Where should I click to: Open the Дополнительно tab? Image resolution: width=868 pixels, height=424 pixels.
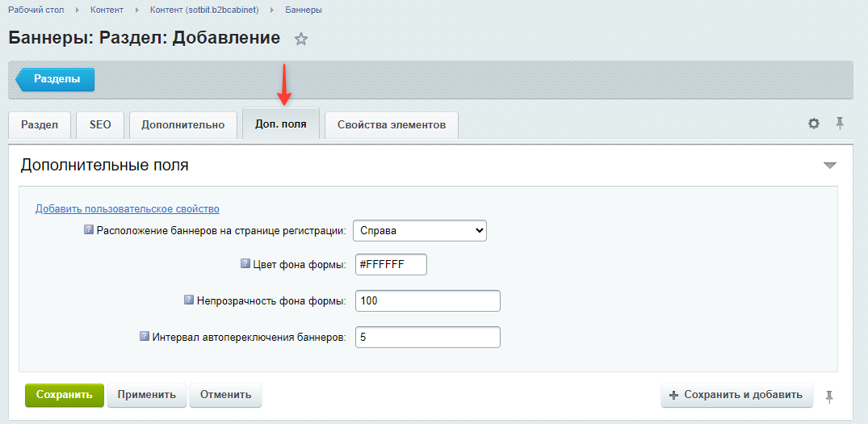click(183, 124)
